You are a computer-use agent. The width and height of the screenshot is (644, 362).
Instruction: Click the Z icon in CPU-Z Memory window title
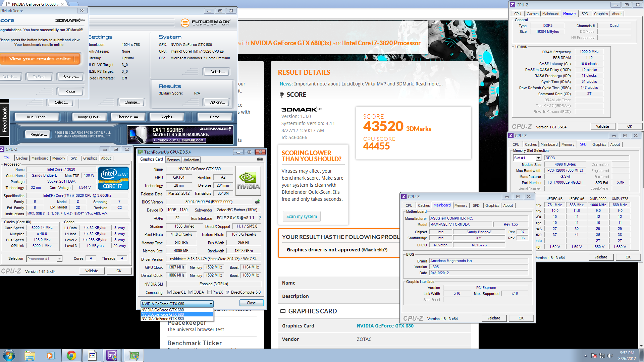tap(512, 5)
